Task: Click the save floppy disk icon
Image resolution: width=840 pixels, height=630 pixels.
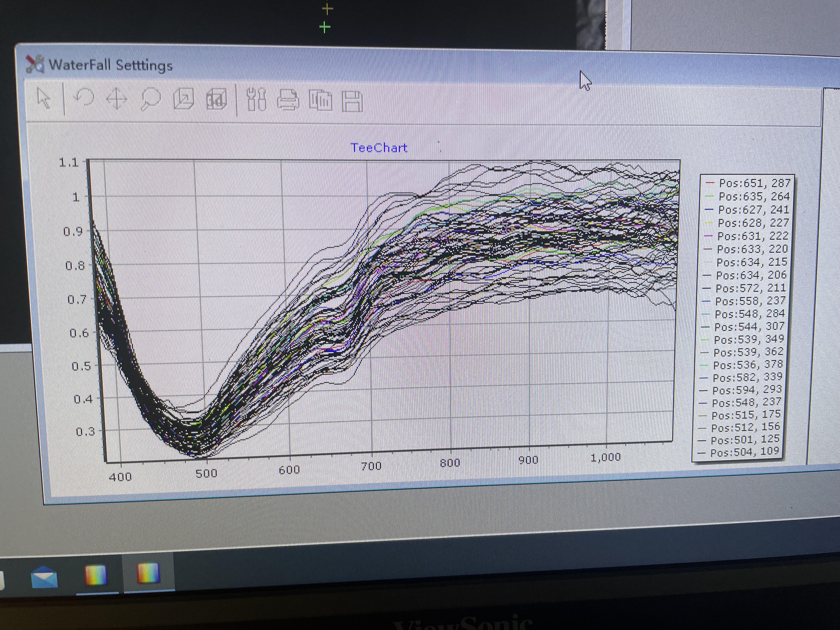Action: (352, 102)
